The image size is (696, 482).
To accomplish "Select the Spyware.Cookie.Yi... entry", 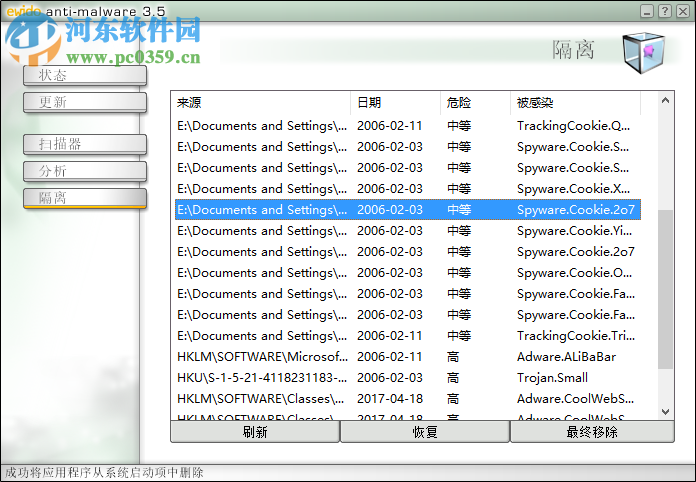I will click(x=407, y=231).
